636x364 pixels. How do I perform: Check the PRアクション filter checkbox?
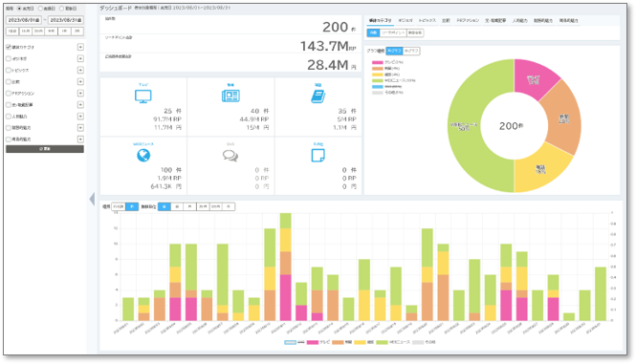tap(9, 94)
